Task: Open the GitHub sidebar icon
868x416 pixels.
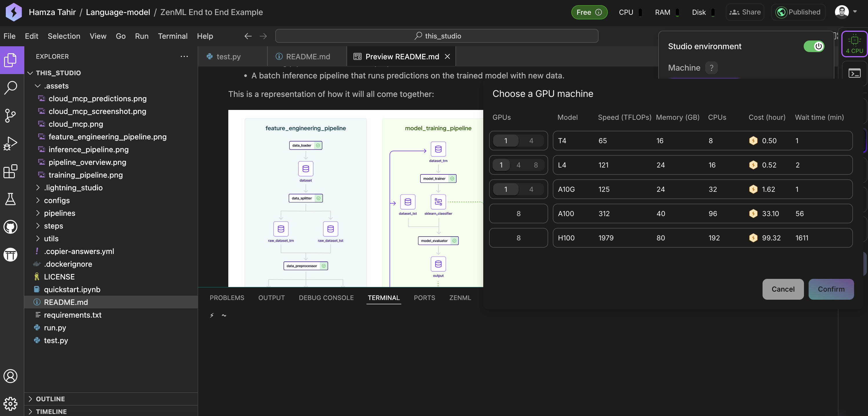Action: coord(10,227)
